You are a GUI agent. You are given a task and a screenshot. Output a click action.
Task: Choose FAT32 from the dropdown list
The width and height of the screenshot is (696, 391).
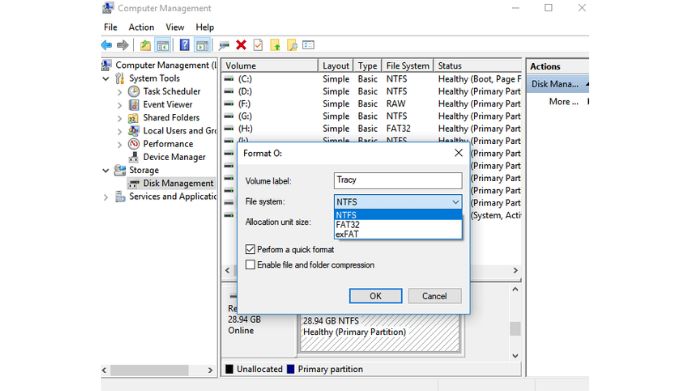click(398, 225)
